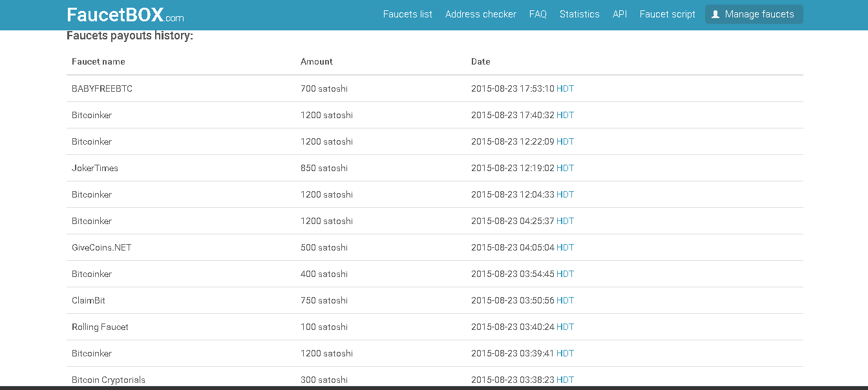The width and height of the screenshot is (868, 390).
Task: Click 1200 satoshi in the 03:39:41 row
Action: (x=326, y=353)
